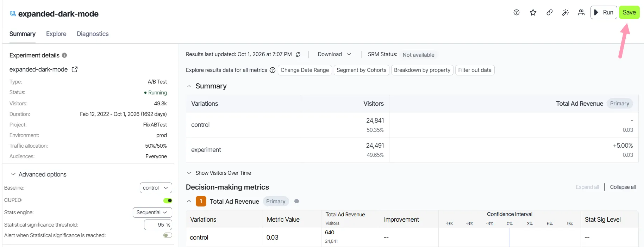Click Breakdown by property
The image size is (644, 247).
422,70
